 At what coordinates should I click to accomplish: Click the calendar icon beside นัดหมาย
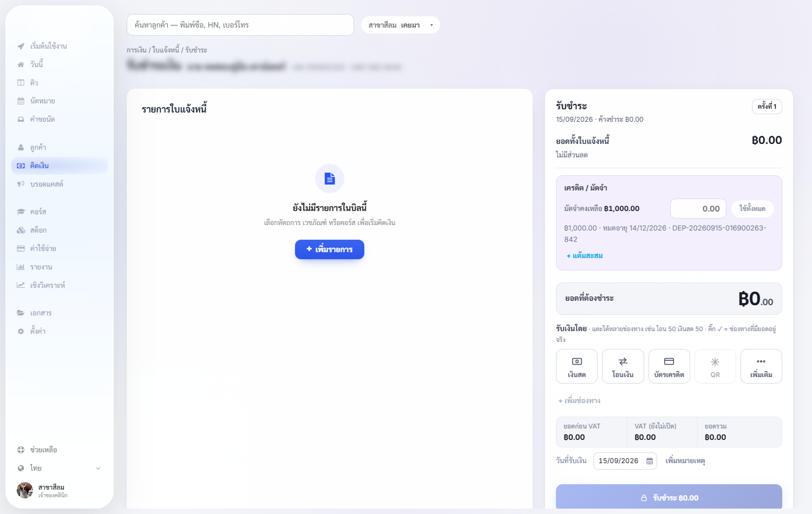point(21,101)
